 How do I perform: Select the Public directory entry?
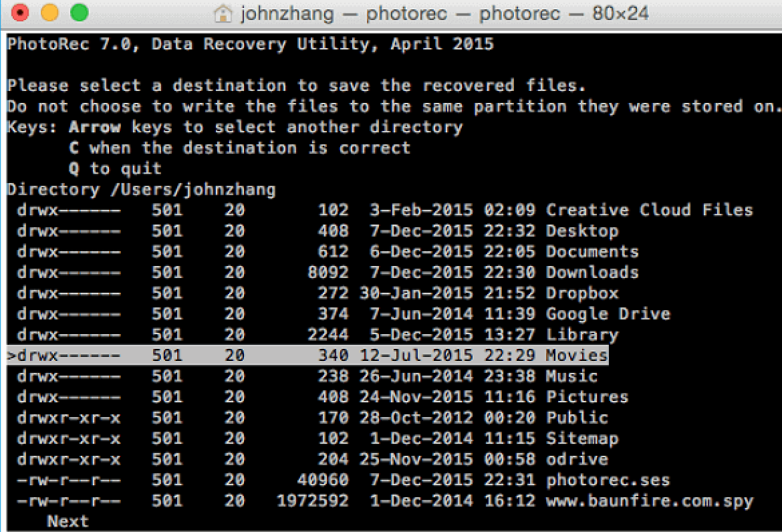click(576, 417)
